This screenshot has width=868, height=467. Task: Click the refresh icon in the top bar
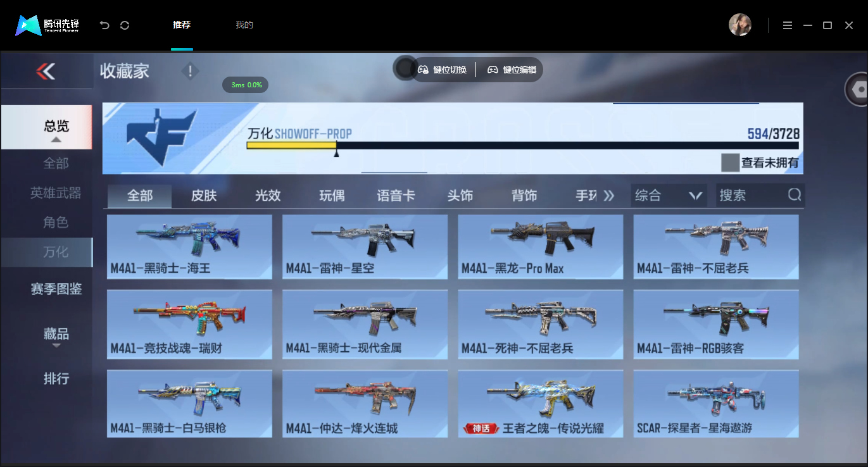point(125,25)
